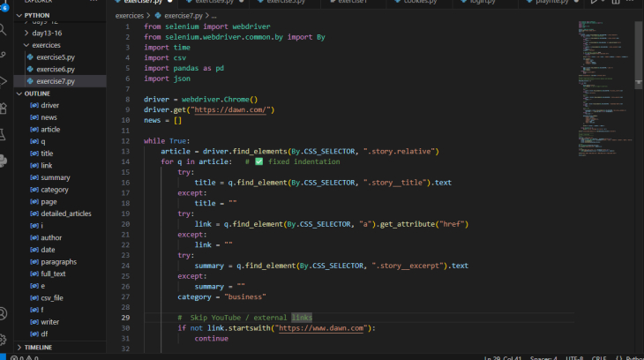Select the detailed_articles symbol in Outline
The height and width of the screenshot is (360, 644).
point(65,214)
